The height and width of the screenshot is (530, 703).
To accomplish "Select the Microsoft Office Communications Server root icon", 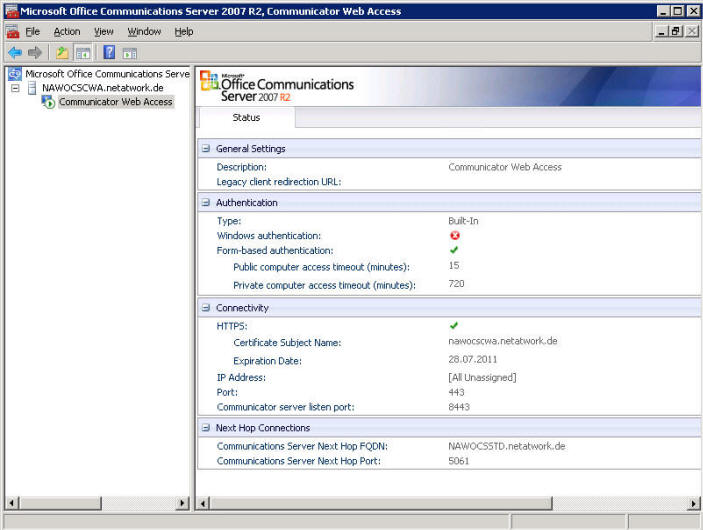I will 15,74.
